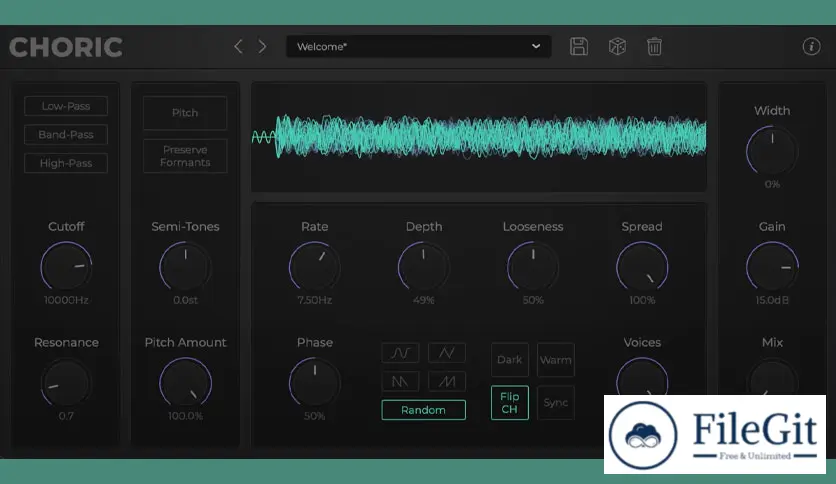This screenshot has height=484, width=836.
Task: Open the info icon
Action: tap(811, 47)
